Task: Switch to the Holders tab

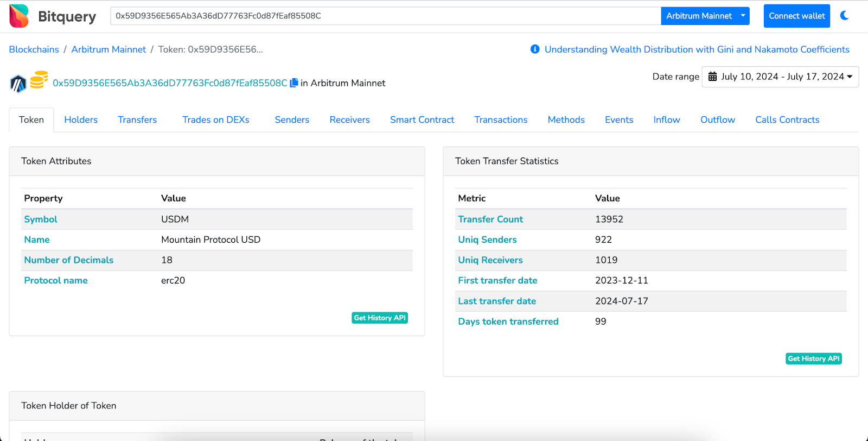Action: [x=81, y=119]
